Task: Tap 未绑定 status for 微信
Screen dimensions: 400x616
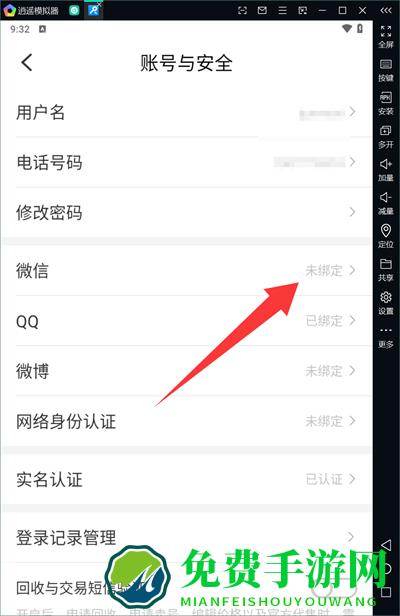Action: tap(324, 271)
